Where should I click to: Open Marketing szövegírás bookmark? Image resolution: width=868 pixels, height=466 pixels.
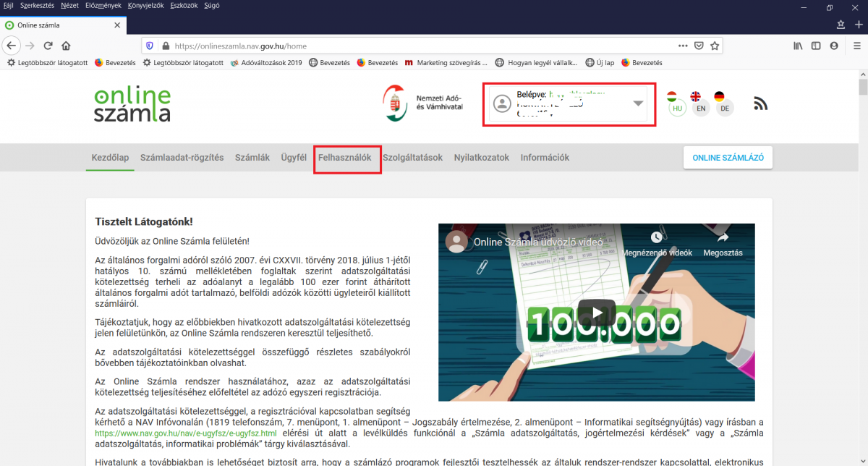pyautogui.click(x=446, y=63)
